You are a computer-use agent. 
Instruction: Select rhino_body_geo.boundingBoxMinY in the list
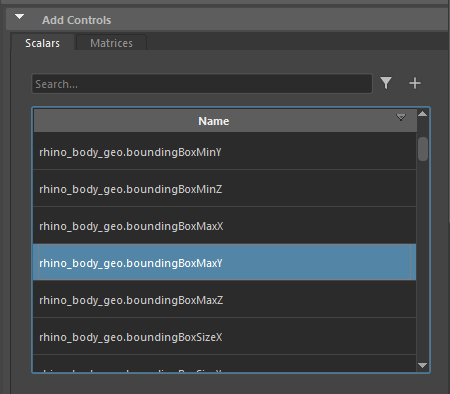225,152
